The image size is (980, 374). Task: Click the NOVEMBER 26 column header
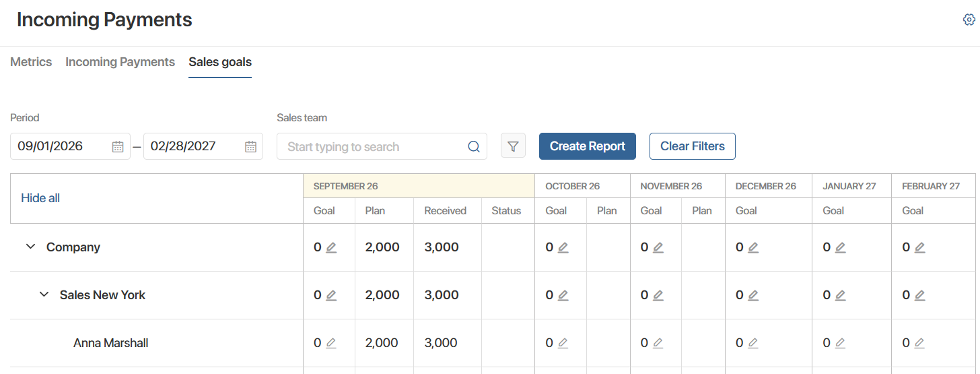click(677, 186)
